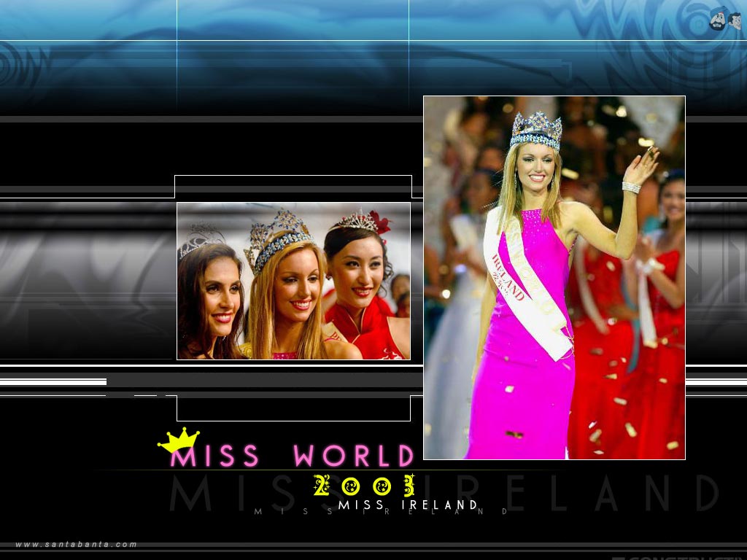Viewport: 747px width, 560px height.
Task: Click the Banta face beside Santa
Action: [737, 20]
